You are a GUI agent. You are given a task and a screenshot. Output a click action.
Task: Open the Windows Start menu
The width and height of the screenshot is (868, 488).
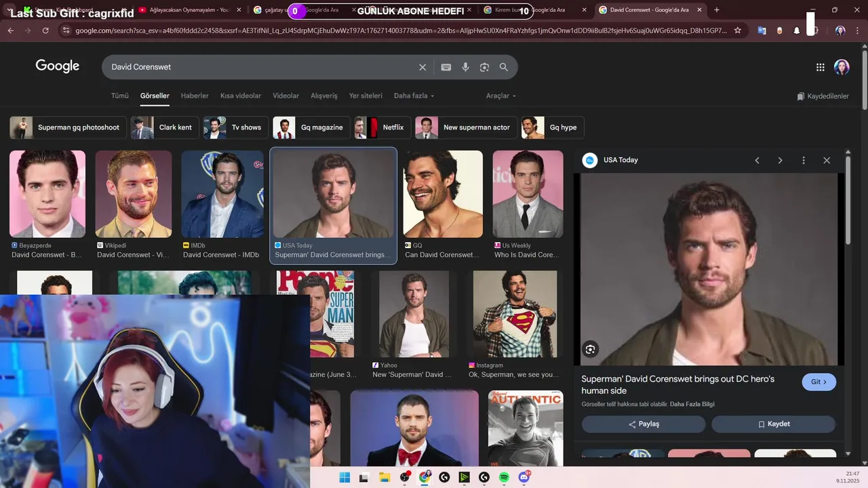[344, 477]
